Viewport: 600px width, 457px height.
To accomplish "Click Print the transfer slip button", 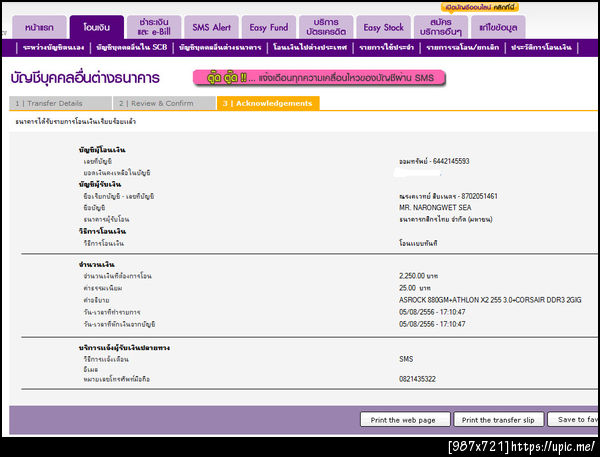I will (499, 419).
